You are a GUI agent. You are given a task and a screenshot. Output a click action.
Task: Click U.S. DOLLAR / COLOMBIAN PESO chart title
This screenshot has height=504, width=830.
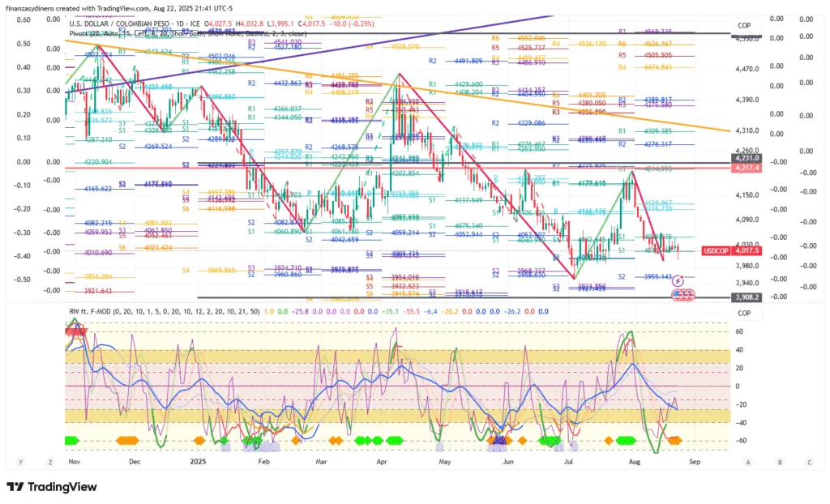(135, 23)
